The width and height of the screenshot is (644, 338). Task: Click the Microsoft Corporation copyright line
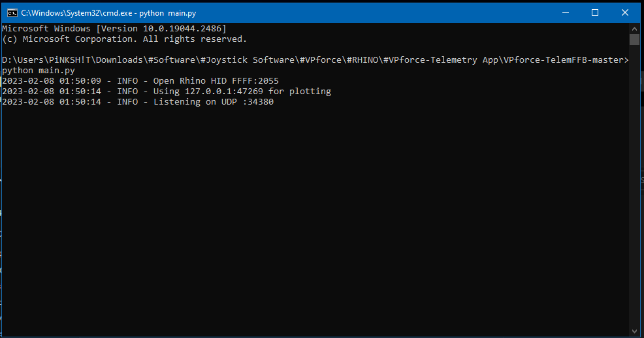pos(124,39)
